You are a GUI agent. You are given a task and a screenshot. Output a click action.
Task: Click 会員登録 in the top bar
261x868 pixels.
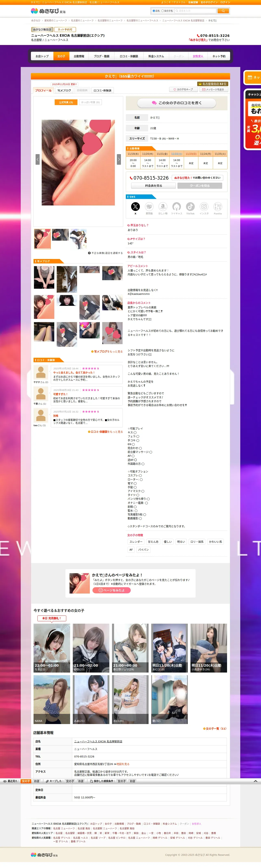coord(193,2)
